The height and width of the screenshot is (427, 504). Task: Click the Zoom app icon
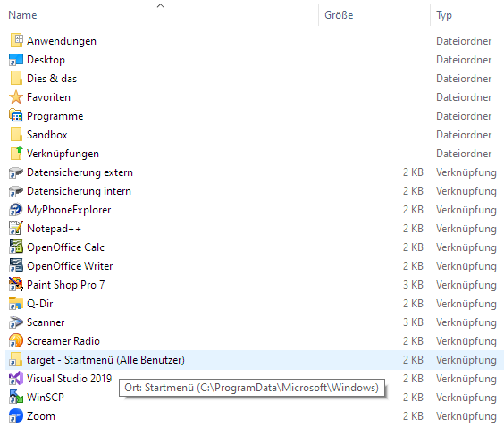tap(16, 415)
